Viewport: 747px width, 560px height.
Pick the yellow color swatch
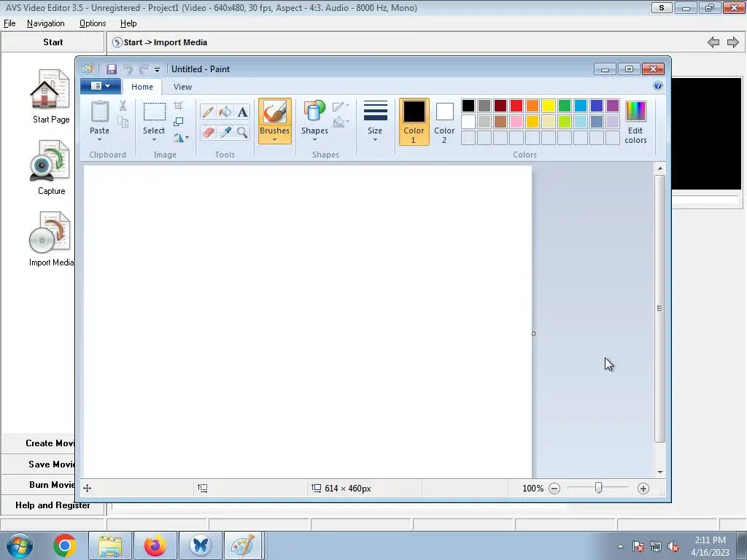click(549, 106)
